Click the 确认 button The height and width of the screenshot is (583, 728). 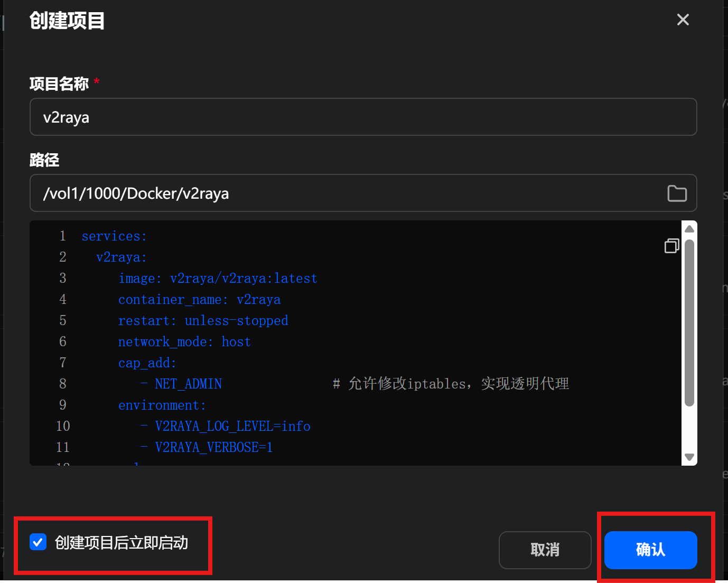(x=650, y=550)
